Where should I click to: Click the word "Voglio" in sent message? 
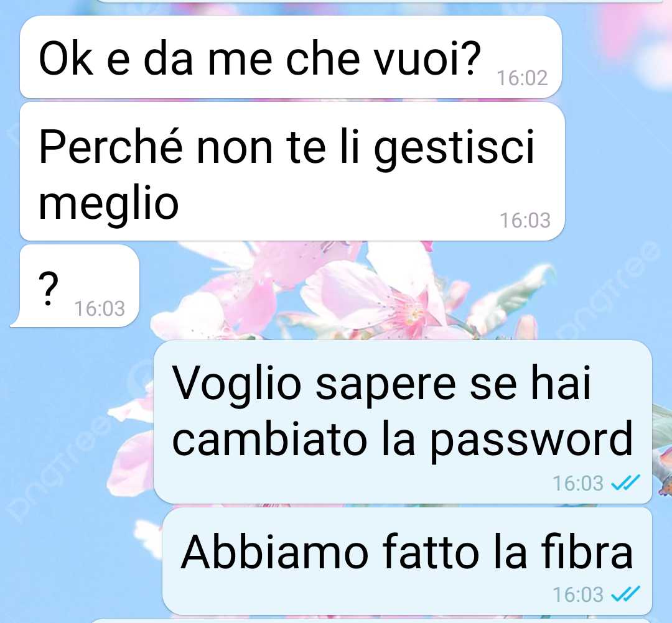236,384
